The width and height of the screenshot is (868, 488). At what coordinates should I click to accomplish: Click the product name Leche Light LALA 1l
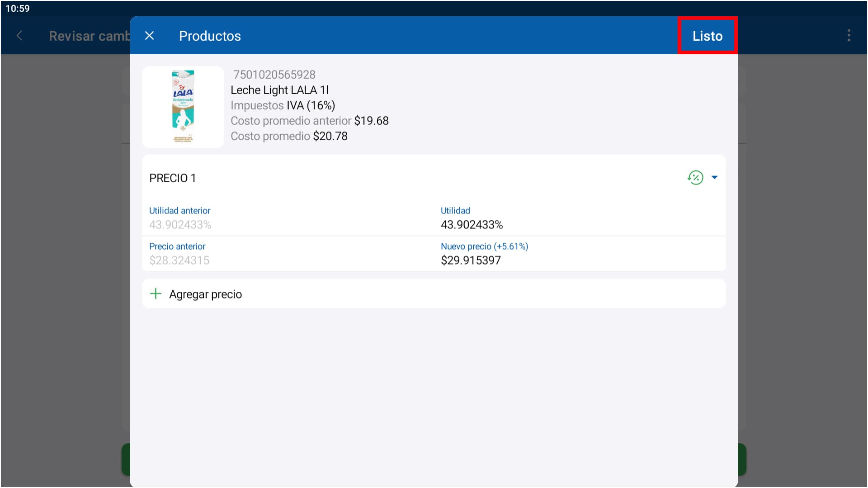pos(279,90)
